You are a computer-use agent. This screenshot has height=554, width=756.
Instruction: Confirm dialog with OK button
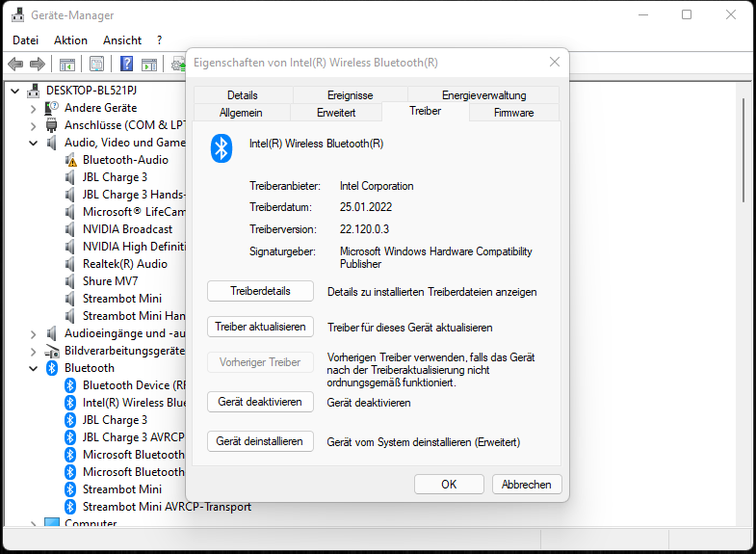(x=449, y=484)
